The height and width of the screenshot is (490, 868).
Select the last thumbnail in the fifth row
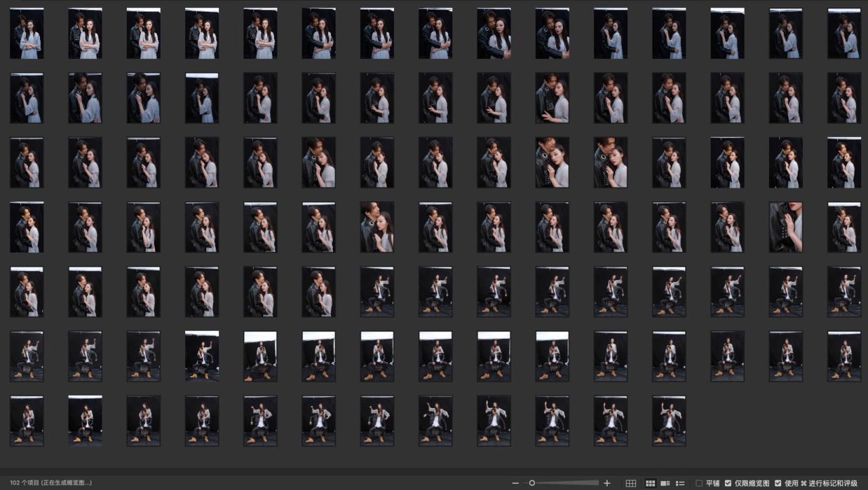844,291
